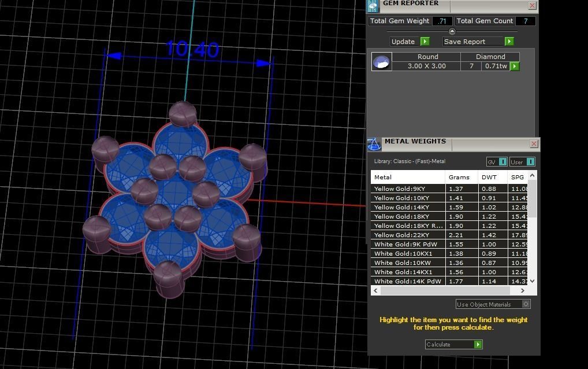Click the SPG column header
The image size is (588, 369).
coord(518,177)
